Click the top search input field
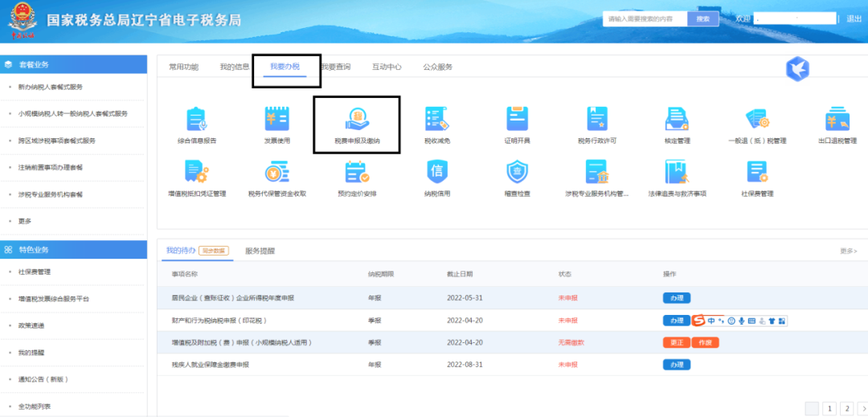This screenshot has width=868, height=417. (x=645, y=18)
